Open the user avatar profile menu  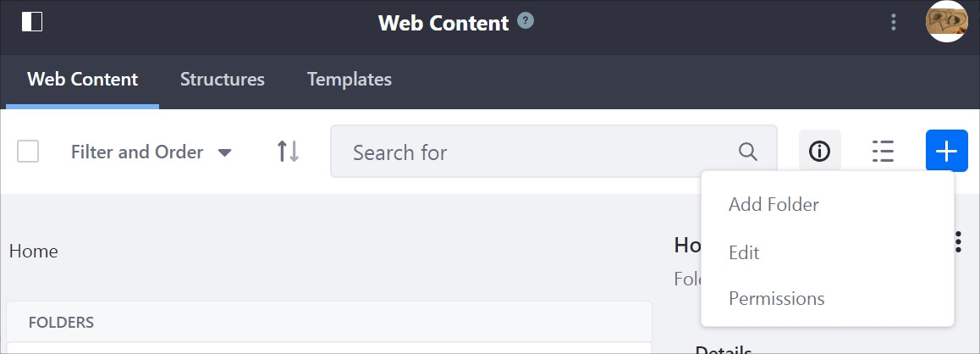[946, 21]
